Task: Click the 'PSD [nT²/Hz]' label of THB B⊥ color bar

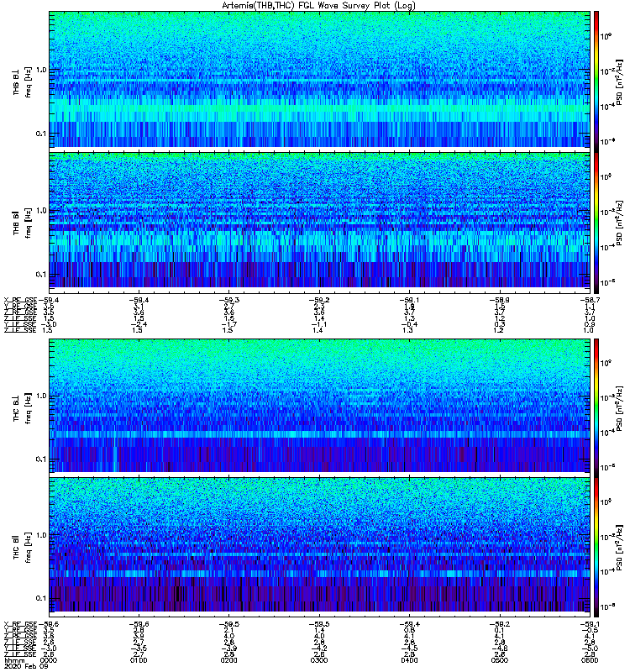Action: [620, 82]
